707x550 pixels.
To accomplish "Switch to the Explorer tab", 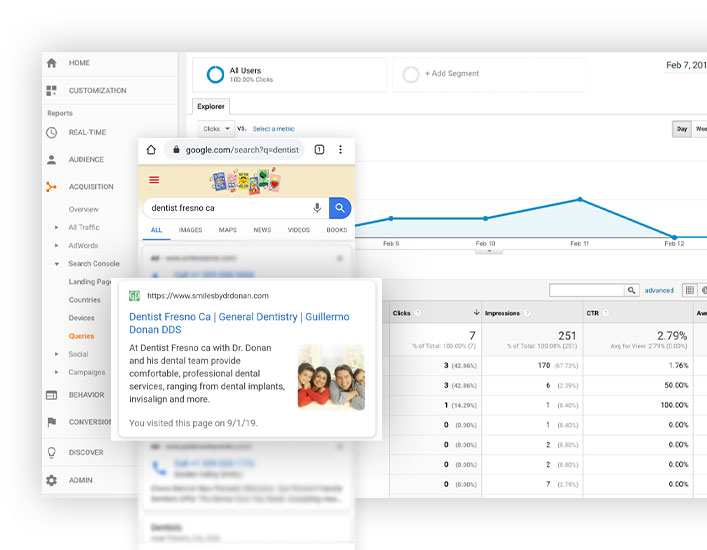I will 211,106.
